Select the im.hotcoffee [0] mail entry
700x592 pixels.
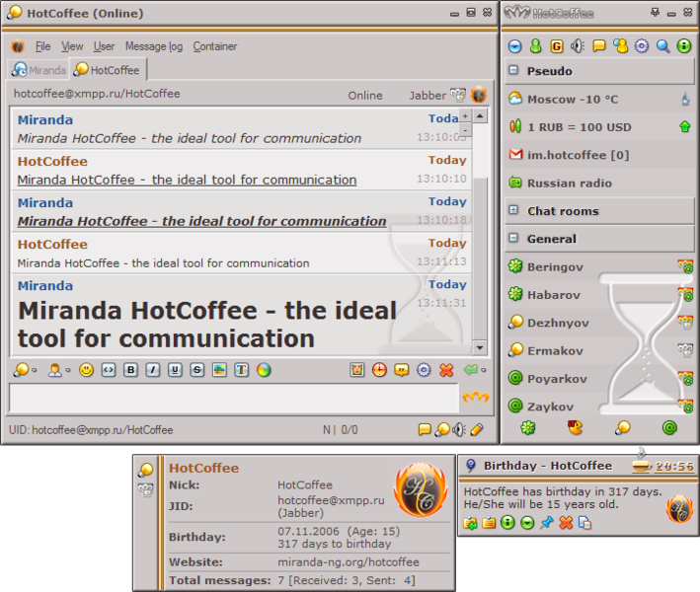tap(599, 155)
